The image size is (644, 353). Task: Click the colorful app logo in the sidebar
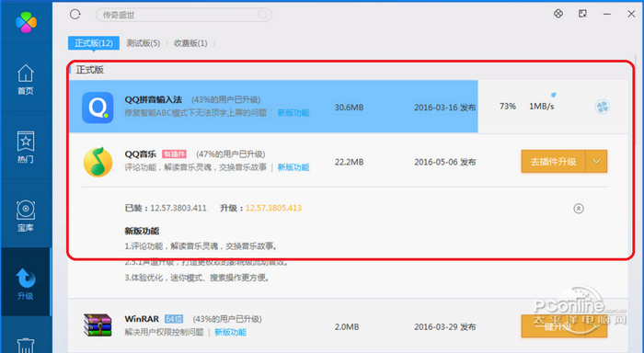[26, 22]
